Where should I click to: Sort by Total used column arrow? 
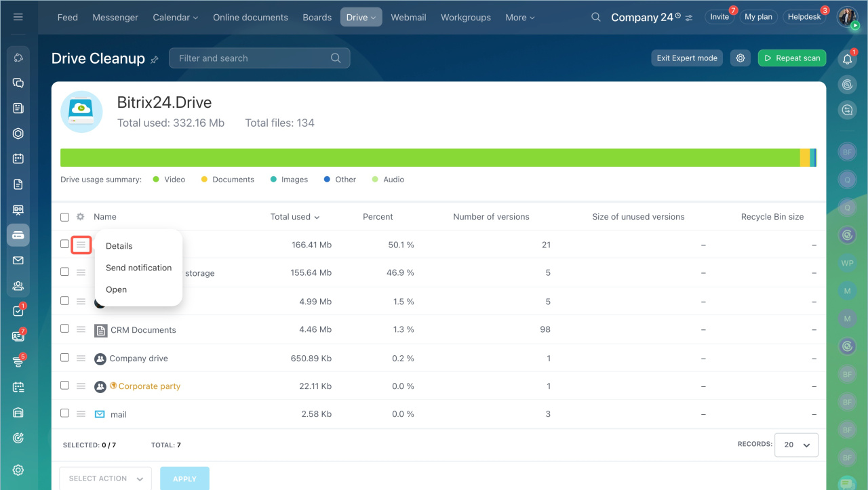point(317,218)
